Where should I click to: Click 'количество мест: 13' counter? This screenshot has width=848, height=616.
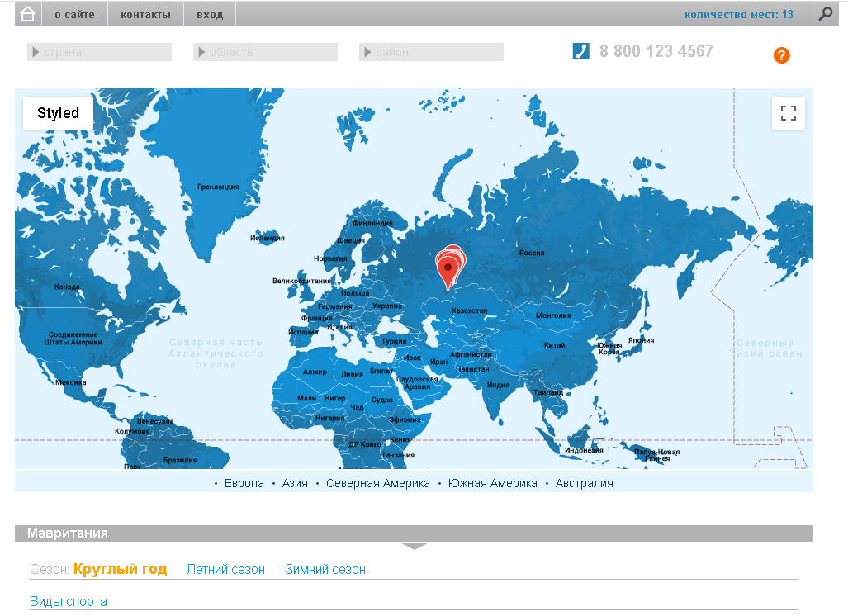pos(739,15)
